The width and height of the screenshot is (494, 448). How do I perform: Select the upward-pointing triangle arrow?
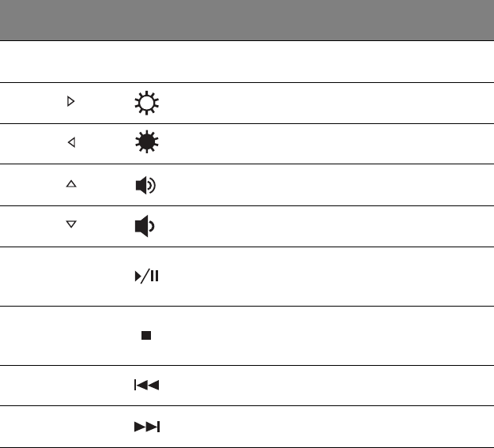click(70, 184)
